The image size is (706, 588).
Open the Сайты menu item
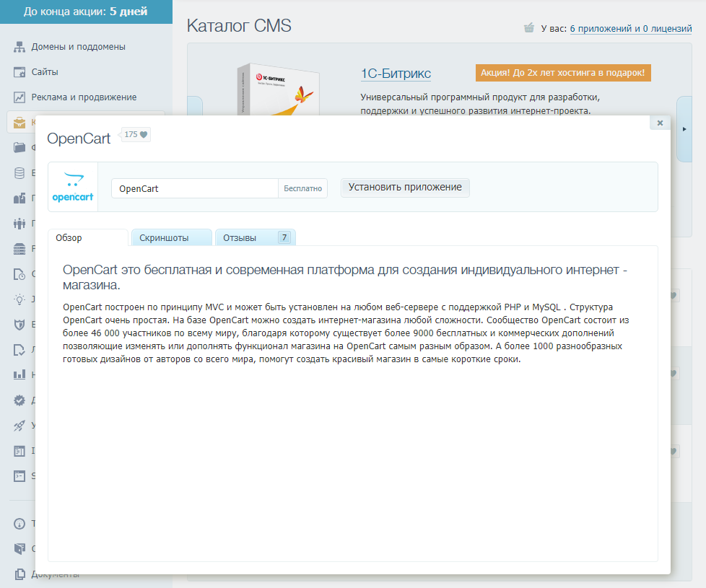(x=45, y=72)
